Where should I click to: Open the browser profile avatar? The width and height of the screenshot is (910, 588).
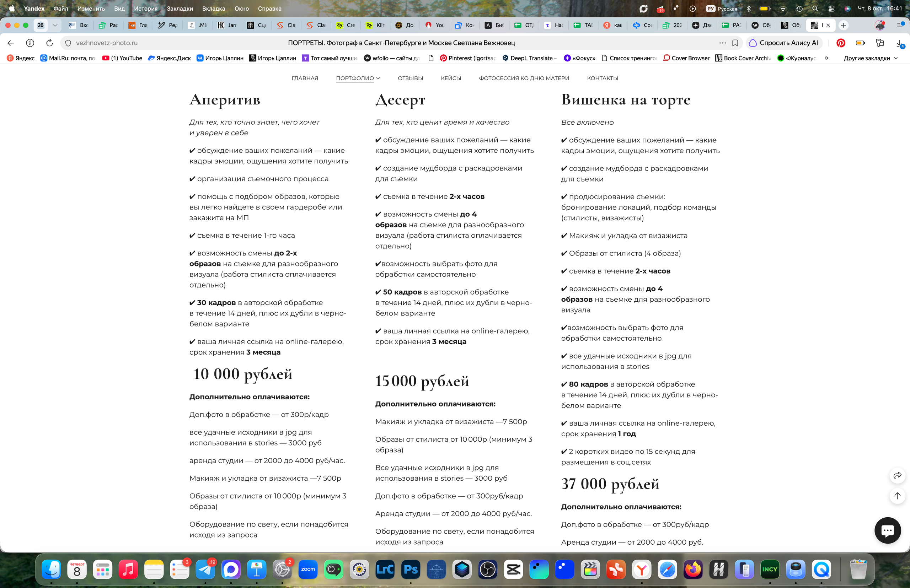click(879, 25)
